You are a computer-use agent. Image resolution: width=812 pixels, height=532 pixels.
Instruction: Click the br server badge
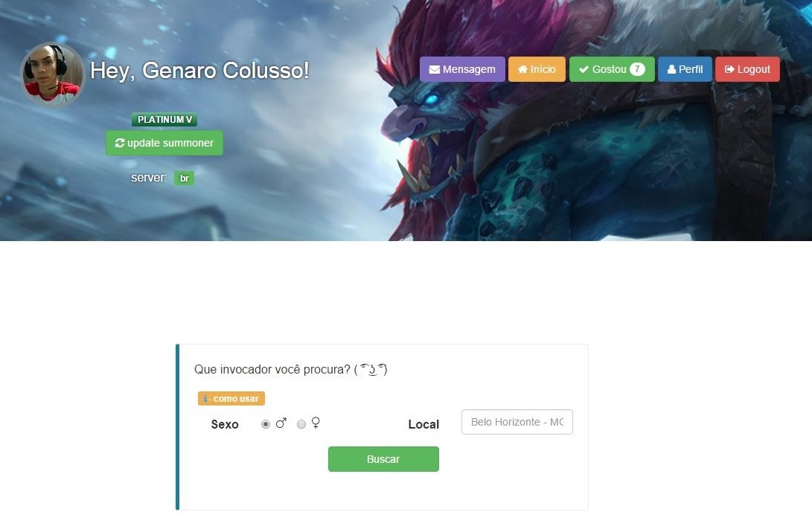[184, 179]
